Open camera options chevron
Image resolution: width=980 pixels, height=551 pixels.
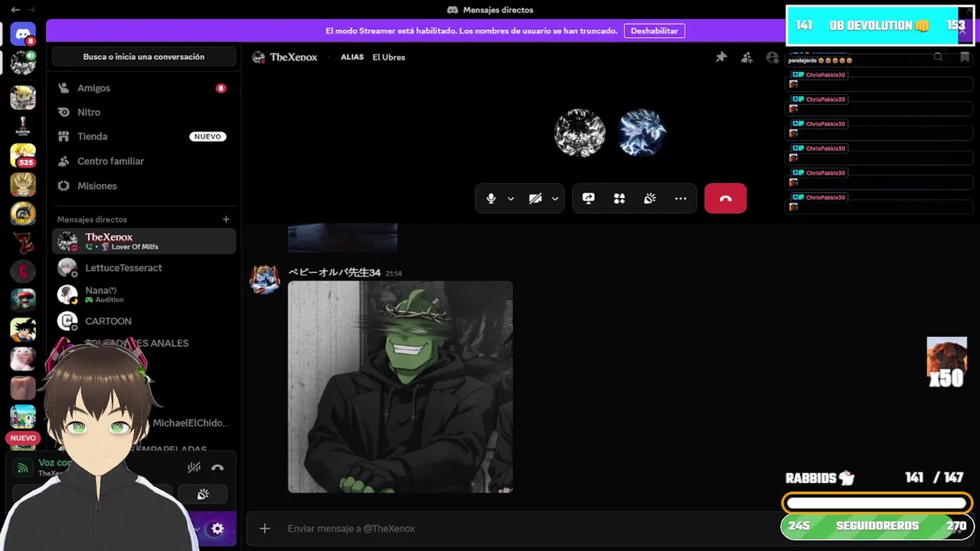pyautogui.click(x=555, y=198)
